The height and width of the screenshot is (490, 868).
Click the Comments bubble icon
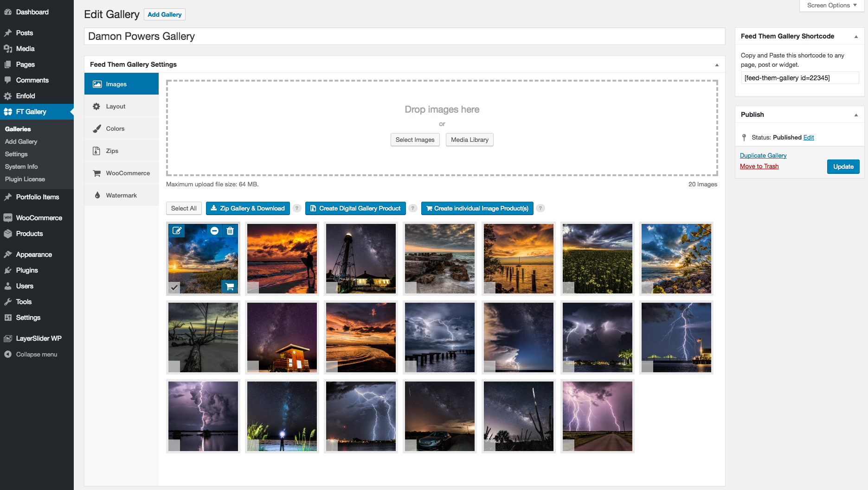[8, 80]
